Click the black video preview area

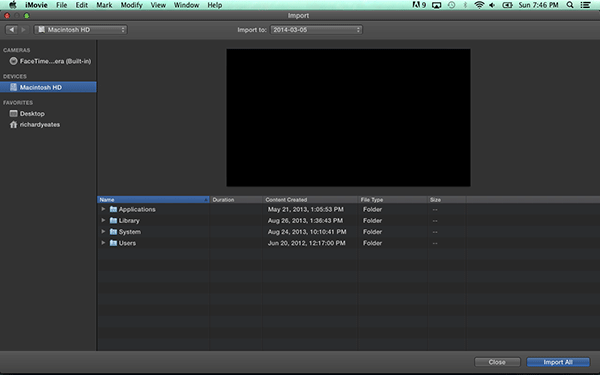pos(348,117)
